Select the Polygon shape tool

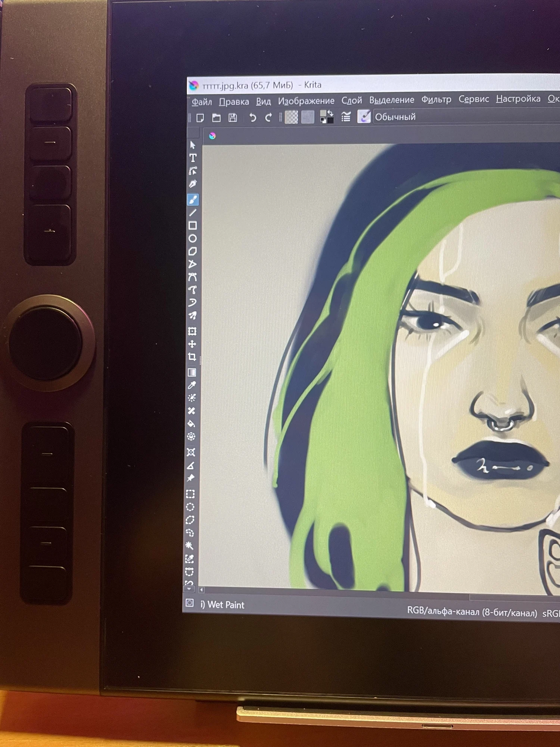193,251
